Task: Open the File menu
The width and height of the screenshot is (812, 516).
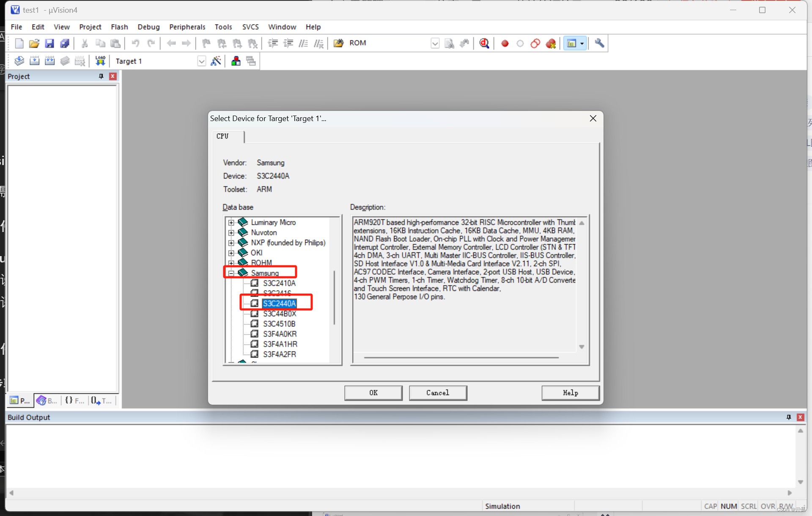Action: (x=16, y=27)
